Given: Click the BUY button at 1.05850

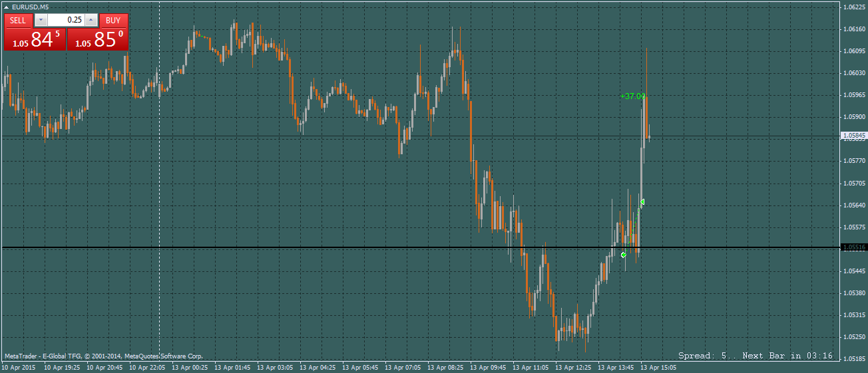Looking at the screenshot, I should pyautogui.click(x=98, y=39).
